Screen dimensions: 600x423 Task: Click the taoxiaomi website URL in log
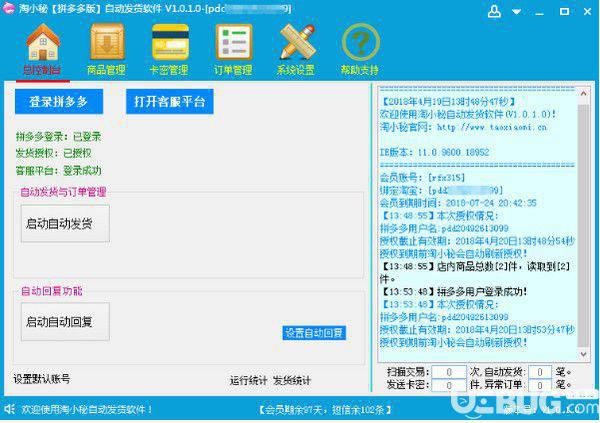point(492,127)
